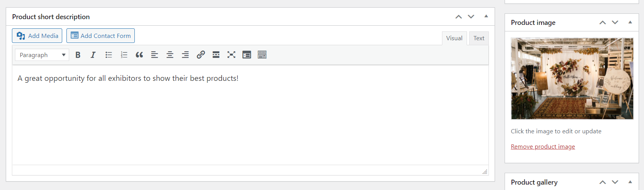
Task: Insert a numbered list
Action: pyautogui.click(x=124, y=55)
